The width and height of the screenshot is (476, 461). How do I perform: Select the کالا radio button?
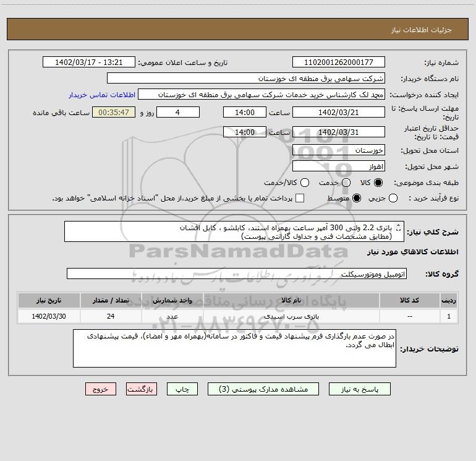378,183
